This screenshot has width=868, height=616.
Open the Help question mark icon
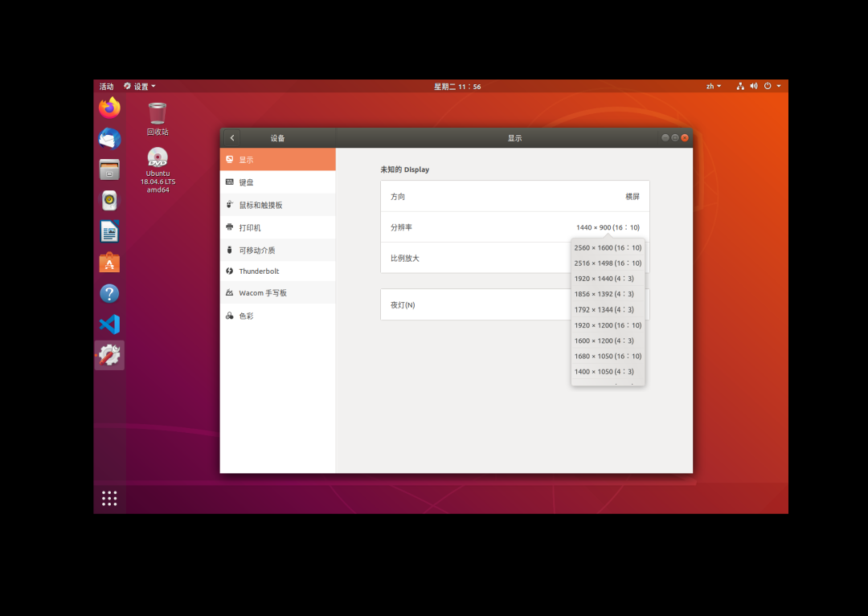tap(109, 293)
